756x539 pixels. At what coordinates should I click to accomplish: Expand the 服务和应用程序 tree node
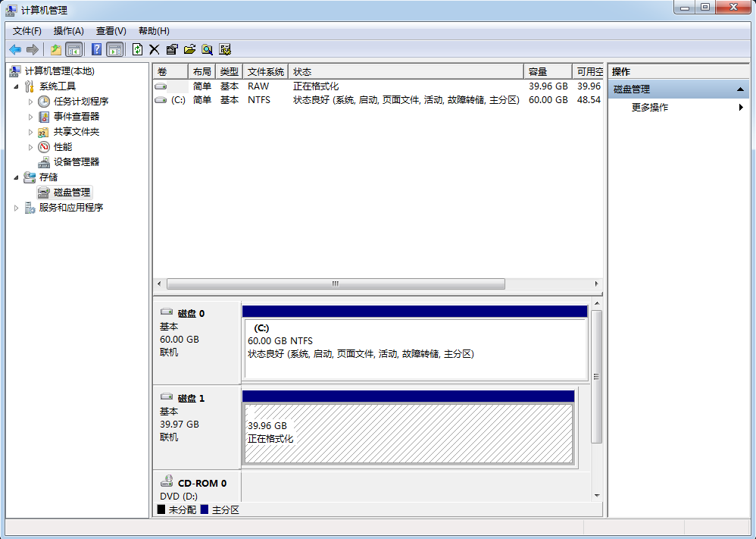coord(17,208)
